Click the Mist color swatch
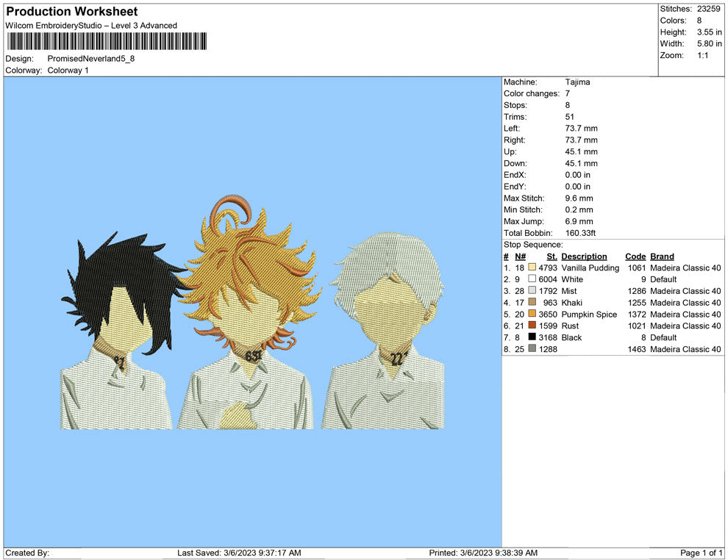The width and height of the screenshot is (728, 560). (x=532, y=291)
